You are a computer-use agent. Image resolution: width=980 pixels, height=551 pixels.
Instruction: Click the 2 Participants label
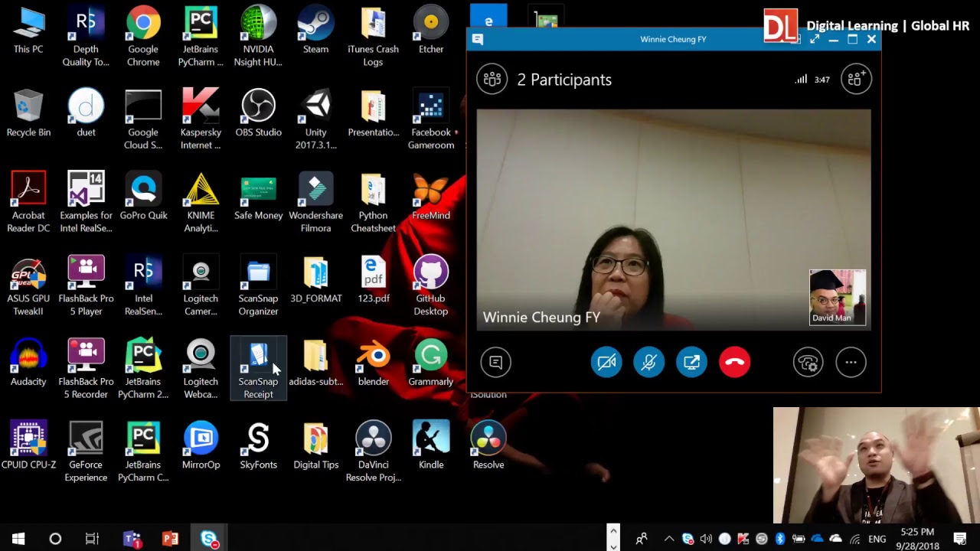(x=564, y=80)
